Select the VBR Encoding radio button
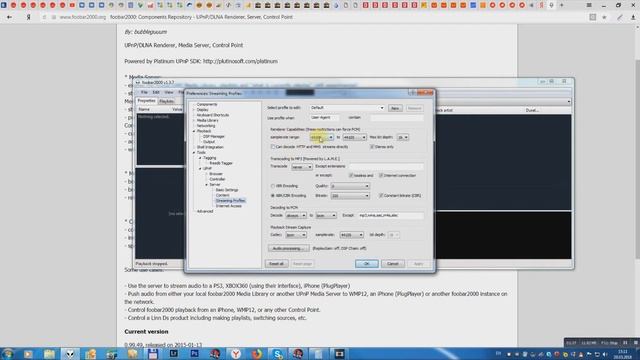This screenshot has width=640, height=360. click(x=273, y=186)
